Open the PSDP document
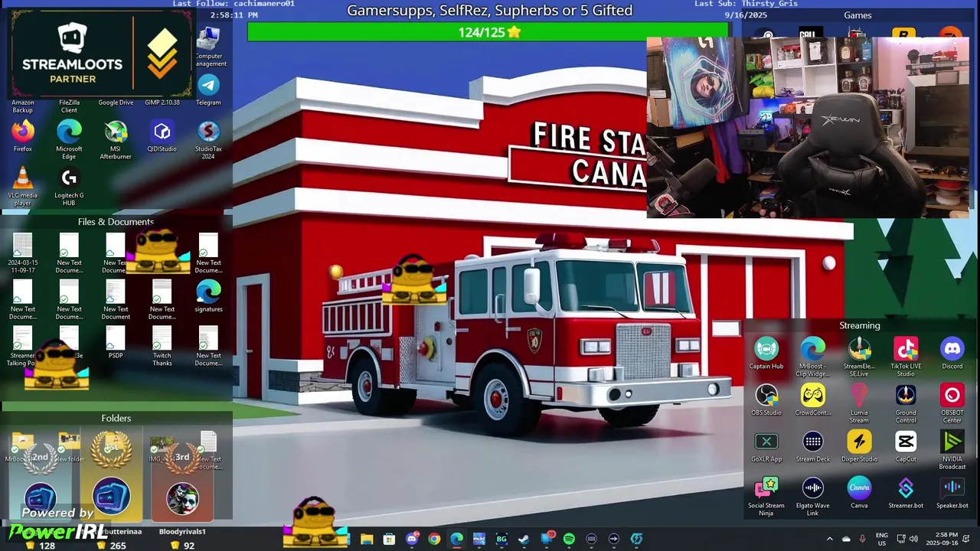Image resolution: width=980 pixels, height=551 pixels. (116, 343)
